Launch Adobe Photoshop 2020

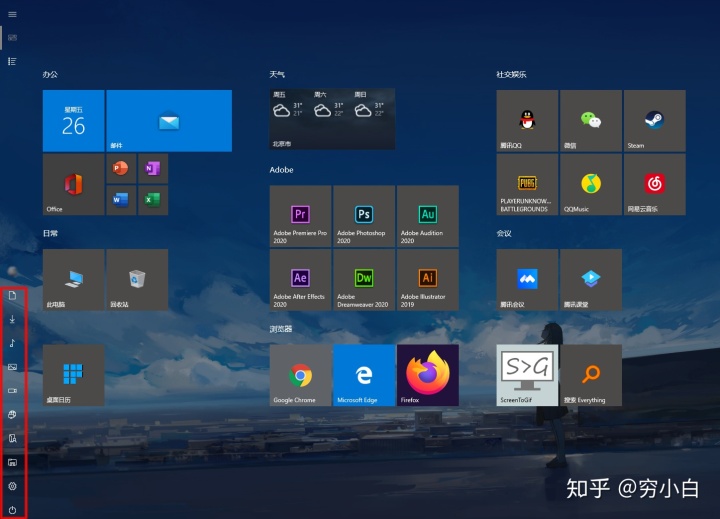tap(364, 216)
